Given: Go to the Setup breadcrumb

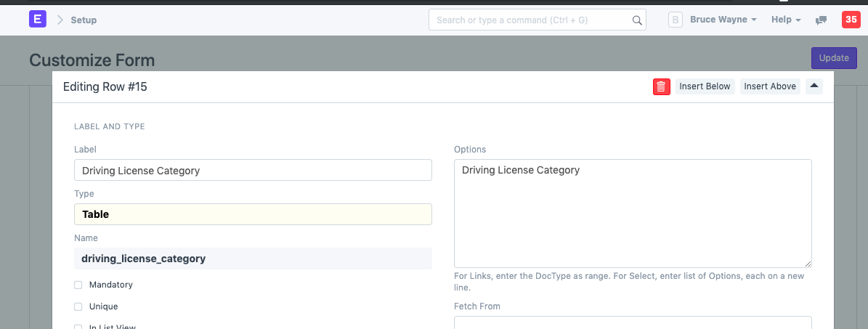Looking at the screenshot, I should point(84,20).
